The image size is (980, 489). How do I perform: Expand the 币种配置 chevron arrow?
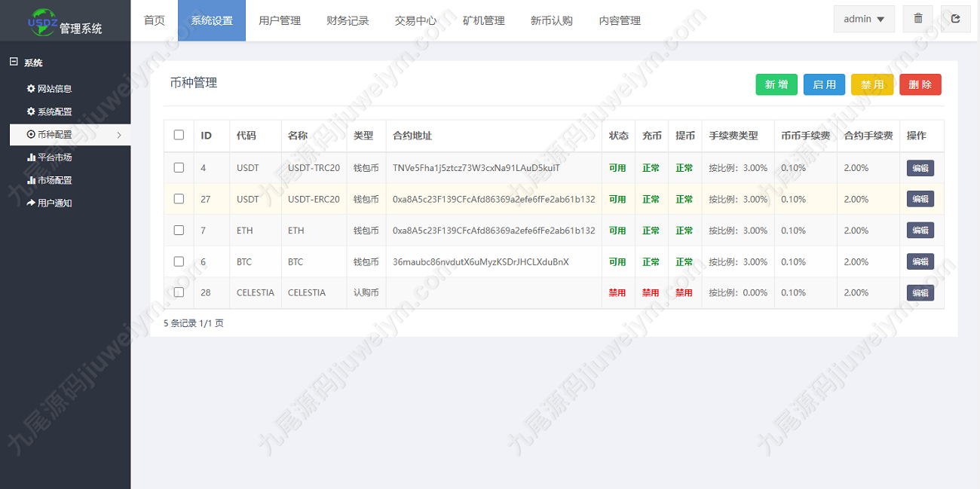pyautogui.click(x=119, y=135)
